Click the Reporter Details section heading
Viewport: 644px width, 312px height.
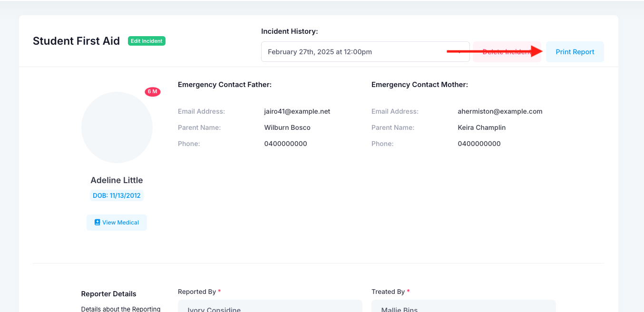click(109, 294)
